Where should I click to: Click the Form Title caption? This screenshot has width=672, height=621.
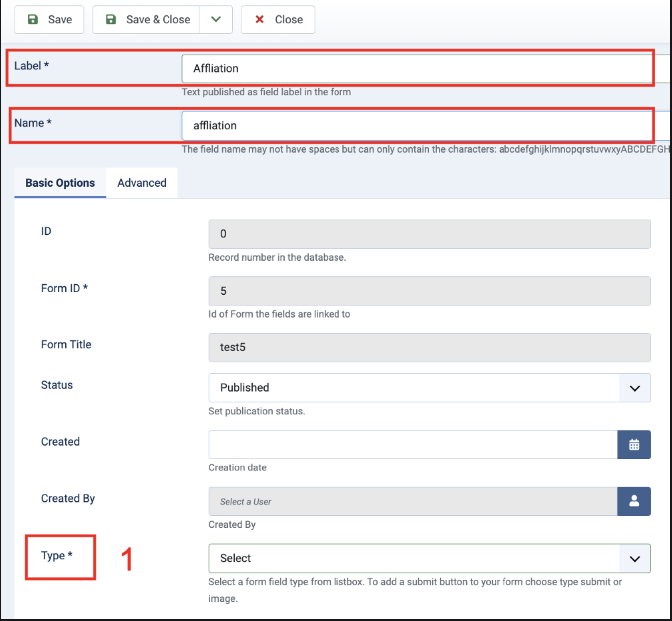click(x=66, y=344)
